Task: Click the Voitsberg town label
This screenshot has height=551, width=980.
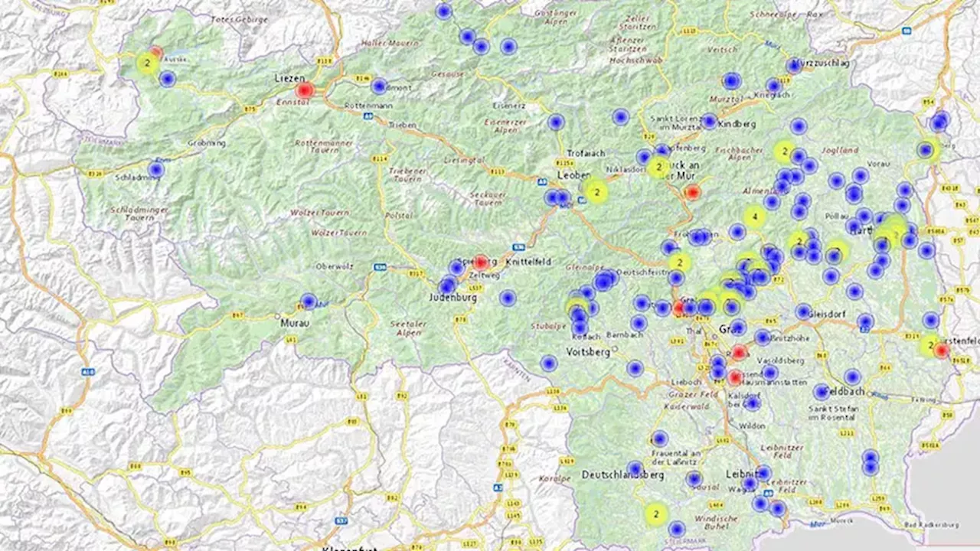Action: tap(588, 352)
